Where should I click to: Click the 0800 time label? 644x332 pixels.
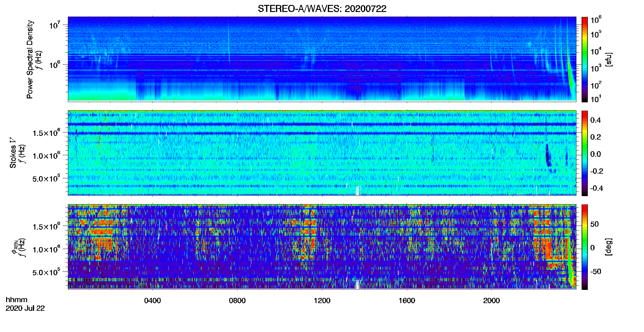point(237,301)
